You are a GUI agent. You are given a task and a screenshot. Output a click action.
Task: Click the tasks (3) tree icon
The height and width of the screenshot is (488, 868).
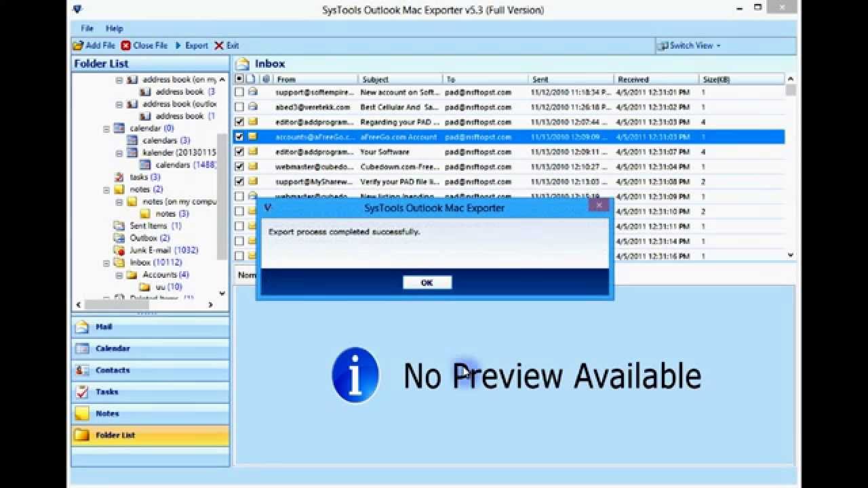tap(119, 177)
